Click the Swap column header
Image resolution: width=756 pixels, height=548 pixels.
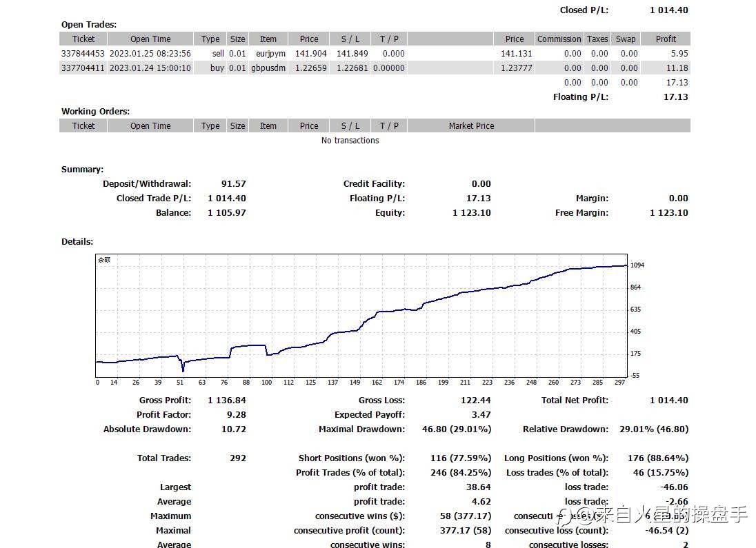(626, 39)
